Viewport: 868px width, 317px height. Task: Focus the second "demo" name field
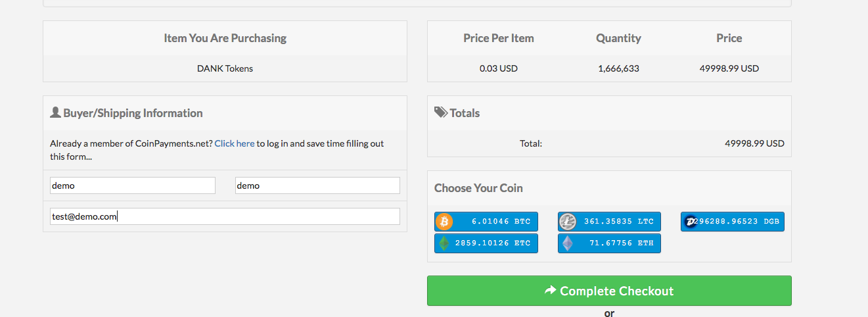(317, 185)
